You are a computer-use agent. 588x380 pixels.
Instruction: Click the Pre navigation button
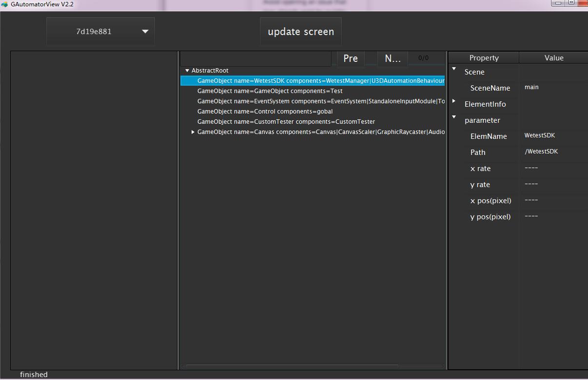tap(350, 58)
